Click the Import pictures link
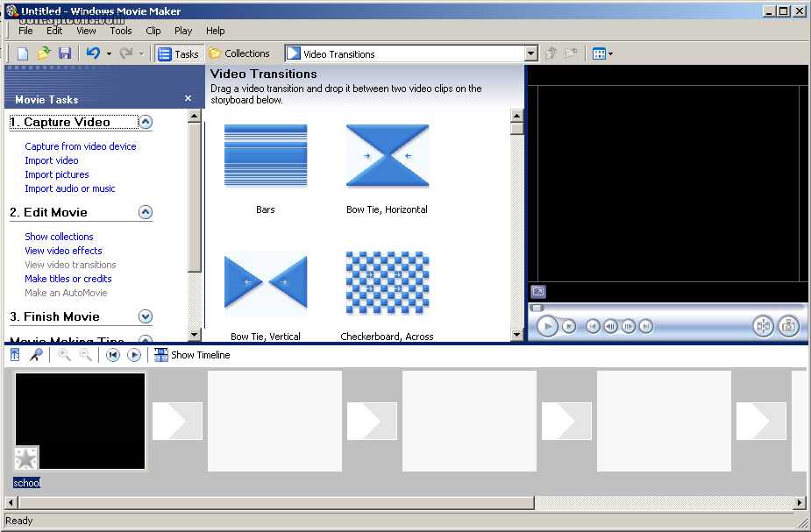This screenshot has width=811, height=532. coord(57,174)
